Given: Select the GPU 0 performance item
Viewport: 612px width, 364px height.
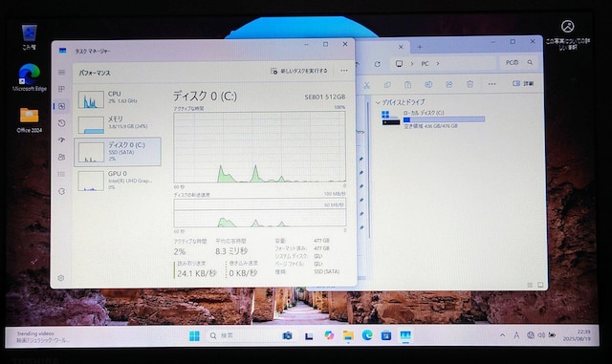Looking at the screenshot, I should tap(118, 181).
